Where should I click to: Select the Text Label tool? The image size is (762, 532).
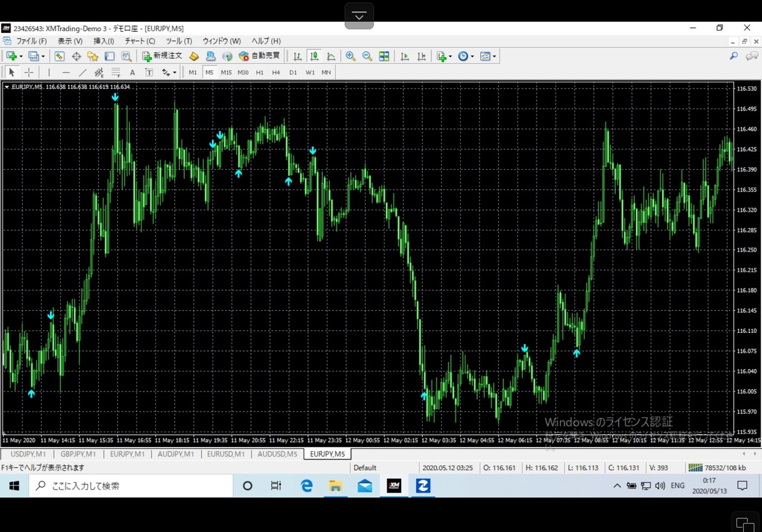point(149,72)
